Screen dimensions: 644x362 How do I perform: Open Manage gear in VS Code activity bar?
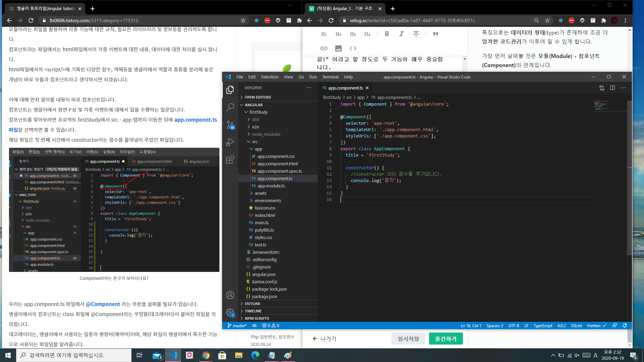coord(230,312)
